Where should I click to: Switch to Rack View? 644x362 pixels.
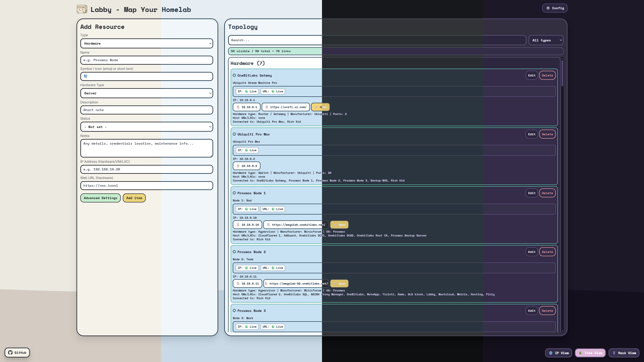[624, 353]
